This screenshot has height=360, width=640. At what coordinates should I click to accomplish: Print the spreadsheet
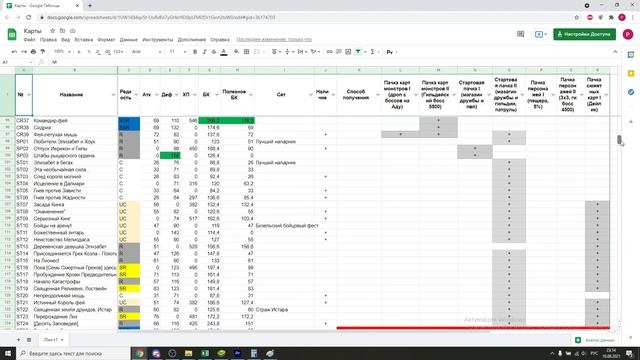(33, 52)
